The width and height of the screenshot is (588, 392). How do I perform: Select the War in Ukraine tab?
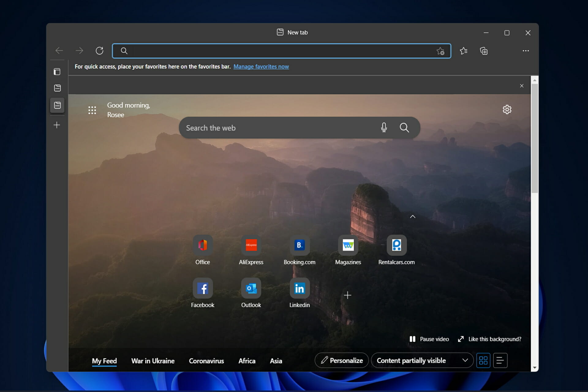pos(153,361)
